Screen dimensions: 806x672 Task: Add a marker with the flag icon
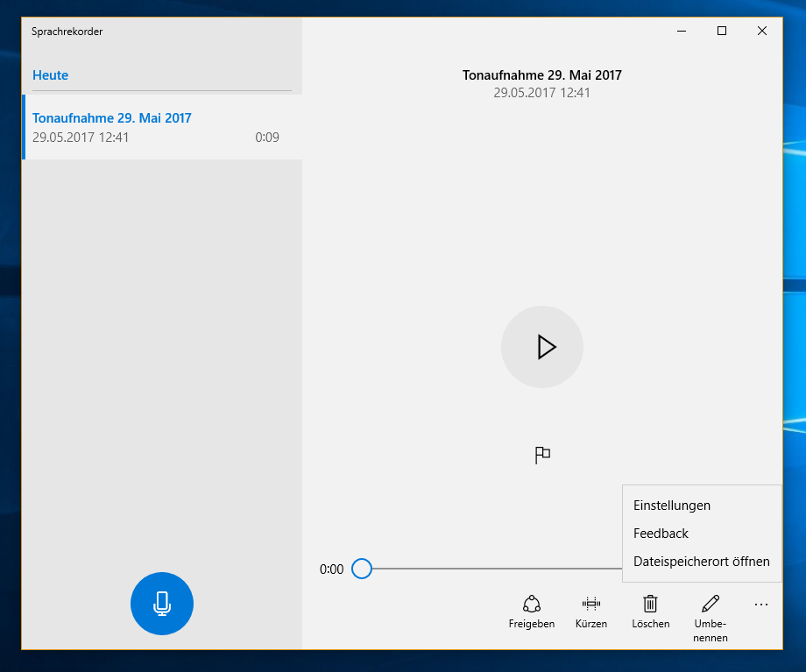[x=542, y=455]
